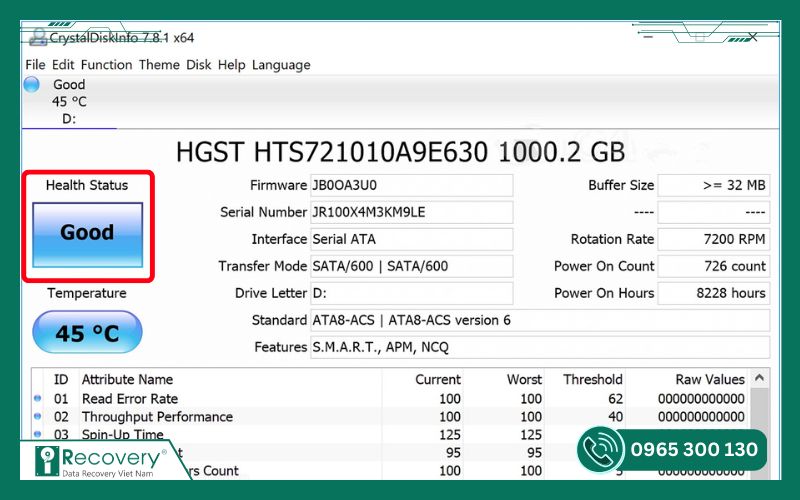
Task: Click the Threshold value 62 for Read Error Rate
Action: [x=615, y=398]
